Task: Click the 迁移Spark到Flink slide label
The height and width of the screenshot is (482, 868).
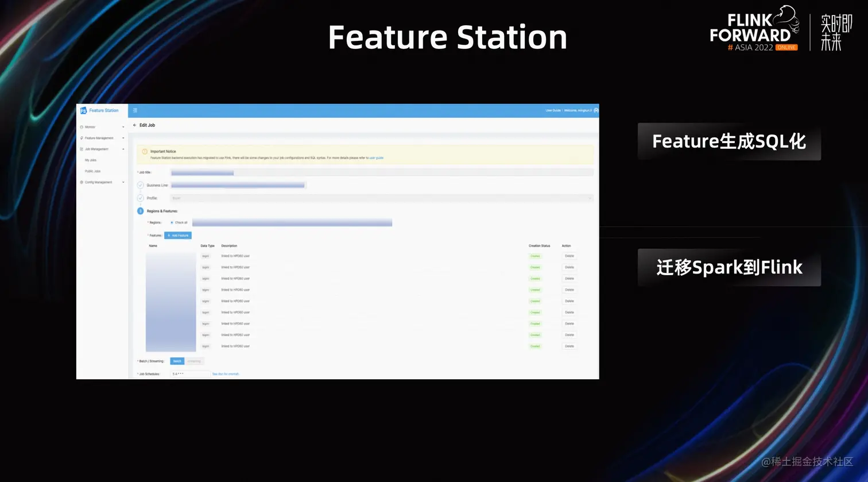Action: coord(729,267)
